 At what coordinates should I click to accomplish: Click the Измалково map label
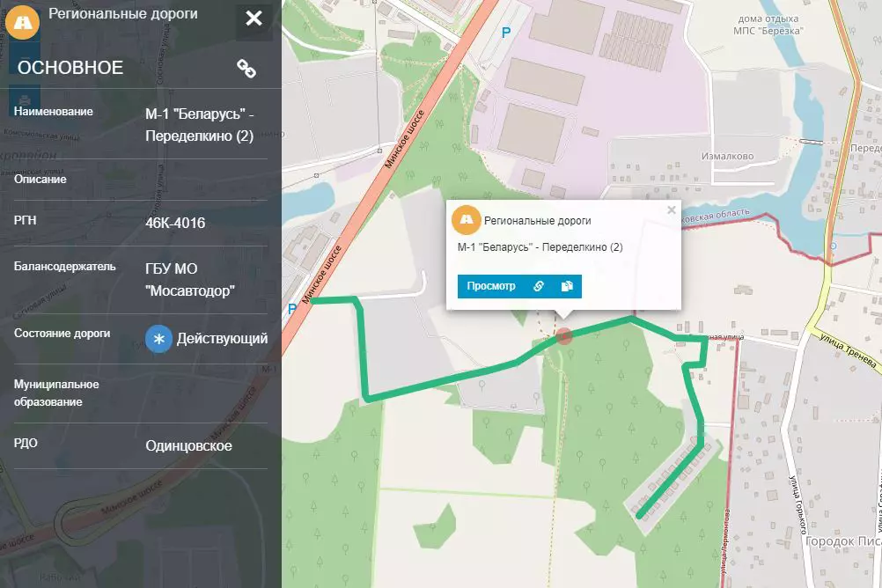click(727, 156)
